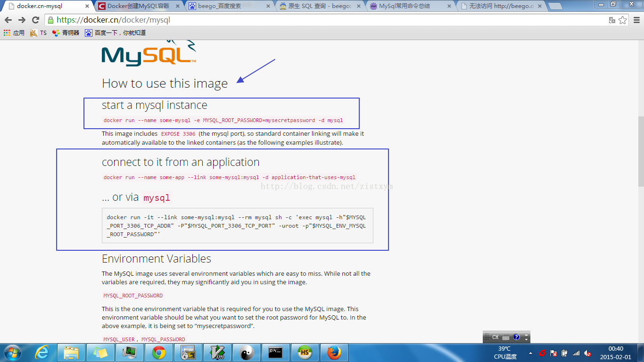644x362 pixels.
Task: Go back with the browser back arrow
Action: (8, 20)
